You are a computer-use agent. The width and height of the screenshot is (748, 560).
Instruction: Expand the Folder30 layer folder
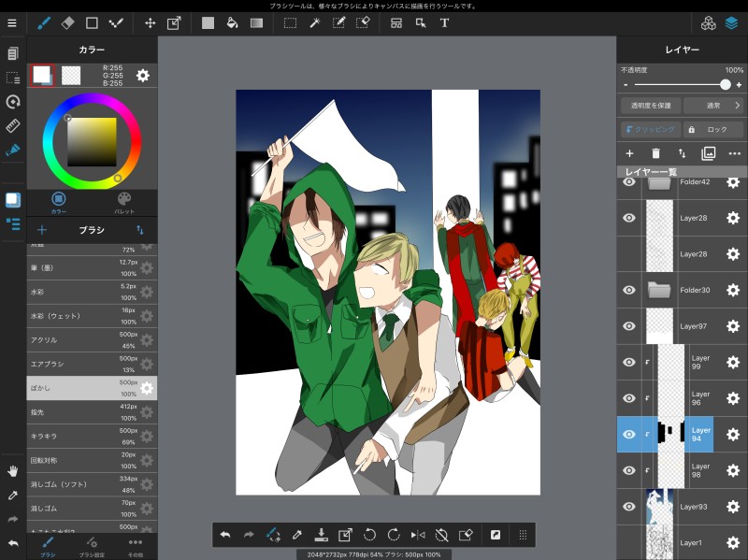[660, 290]
